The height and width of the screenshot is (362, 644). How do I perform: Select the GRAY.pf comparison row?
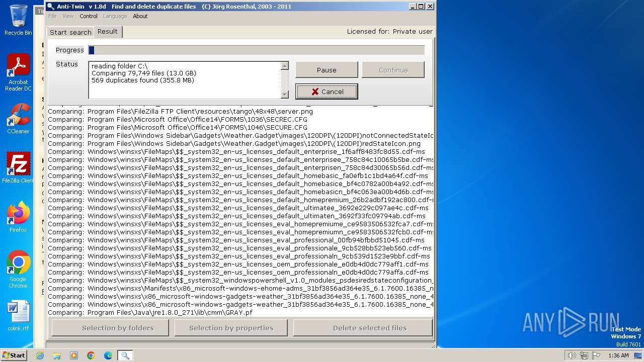[240, 313]
